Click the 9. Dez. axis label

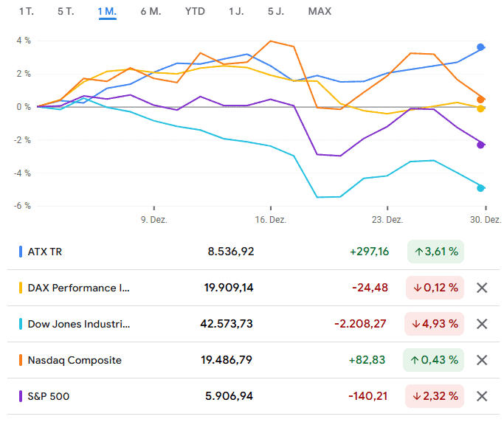click(x=154, y=220)
